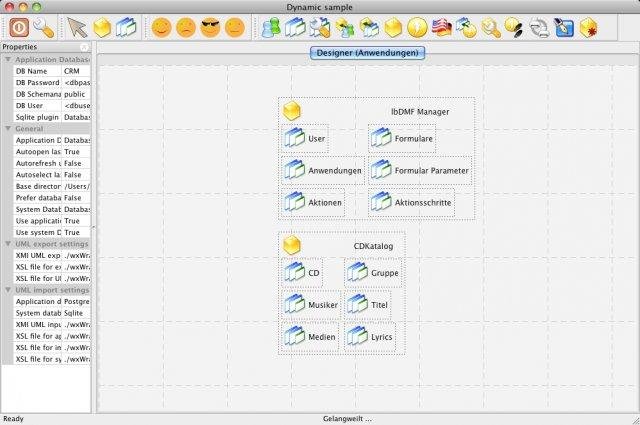The height and width of the screenshot is (425, 640).
Task: Open the Aktionen form item
Action: tap(313, 202)
